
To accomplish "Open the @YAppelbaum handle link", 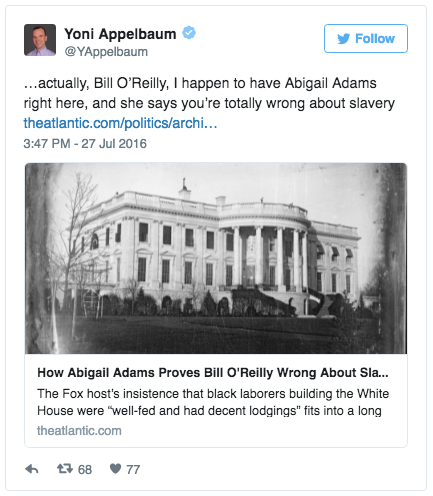I will tap(106, 52).
